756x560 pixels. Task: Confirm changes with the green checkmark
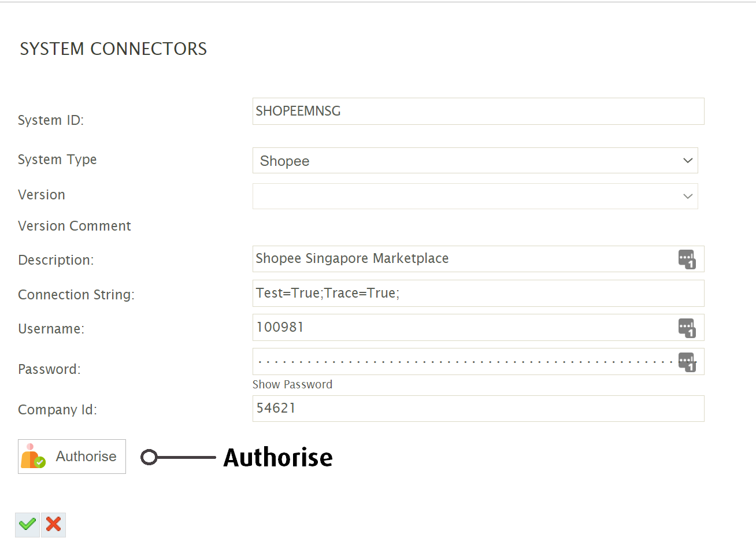(27, 525)
